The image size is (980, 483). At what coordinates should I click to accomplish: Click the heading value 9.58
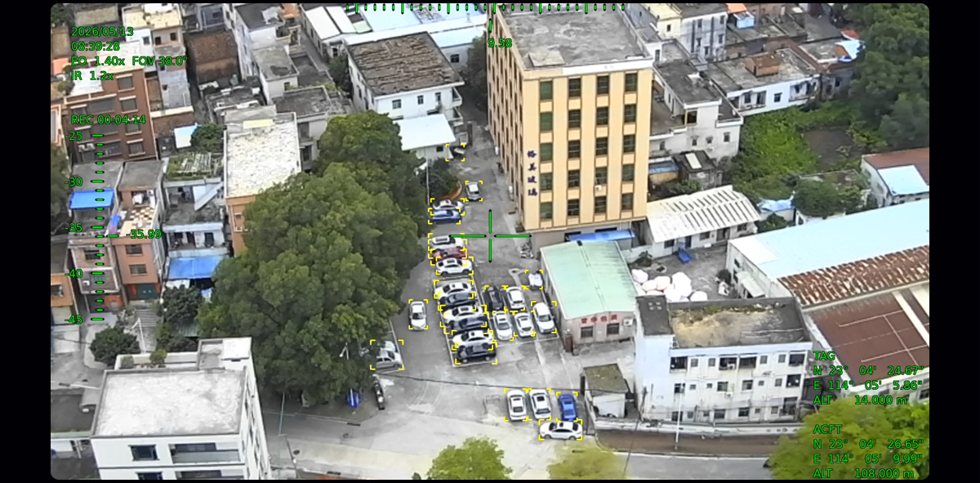[x=500, y=42]
